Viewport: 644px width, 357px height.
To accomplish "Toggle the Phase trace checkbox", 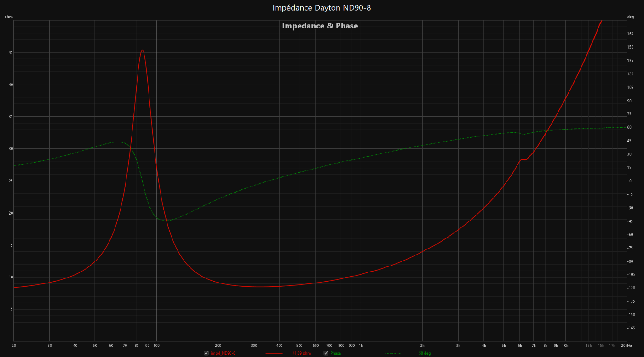I will (326, 353).
